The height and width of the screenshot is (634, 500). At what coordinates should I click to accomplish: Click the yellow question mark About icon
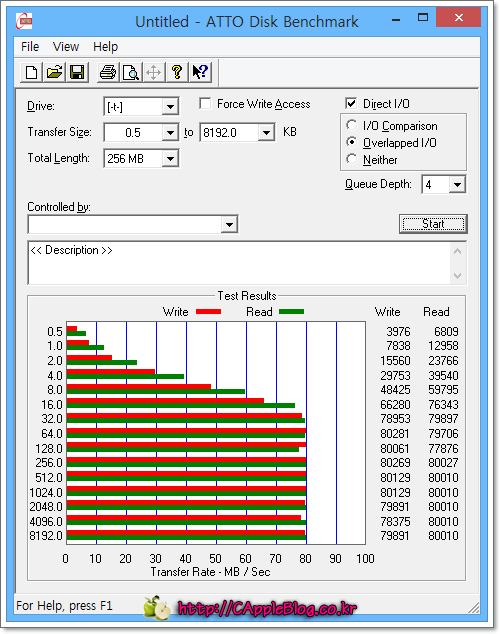177,73
